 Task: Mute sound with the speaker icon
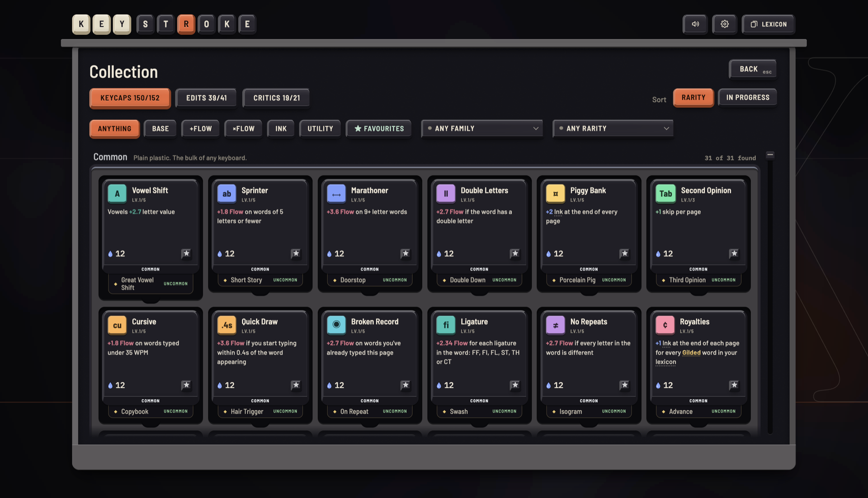click(695, 24)
